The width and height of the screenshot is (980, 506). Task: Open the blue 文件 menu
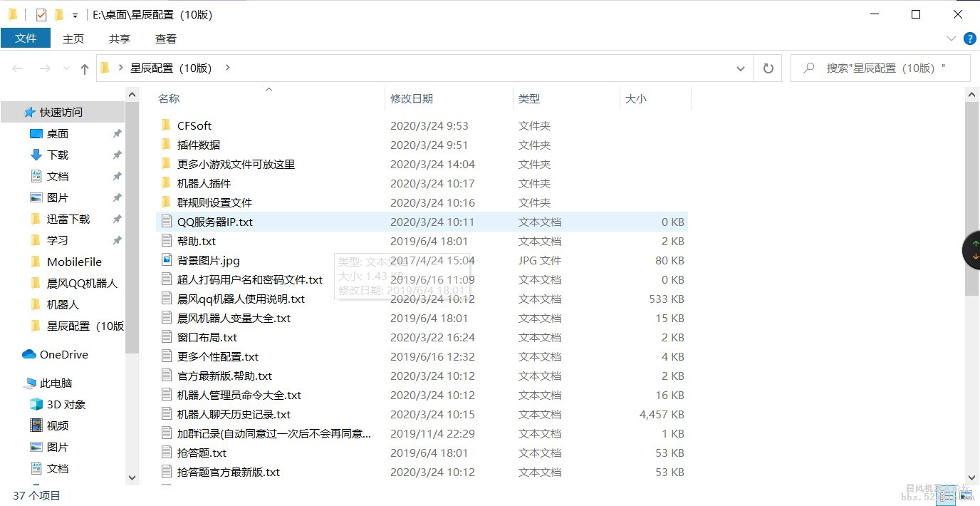tap(26, 38)
